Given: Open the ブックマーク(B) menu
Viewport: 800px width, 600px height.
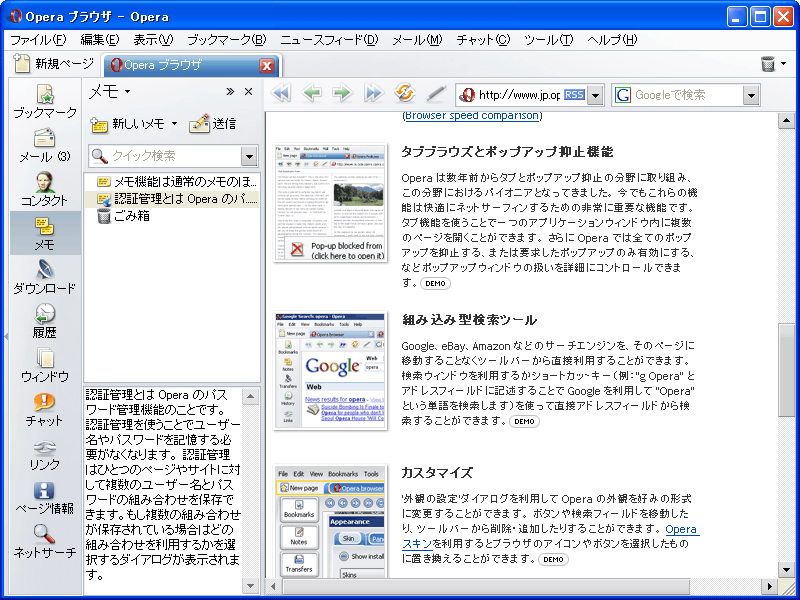Looking at the screenshot, I should pyautogui.click(x=227, y=40).
